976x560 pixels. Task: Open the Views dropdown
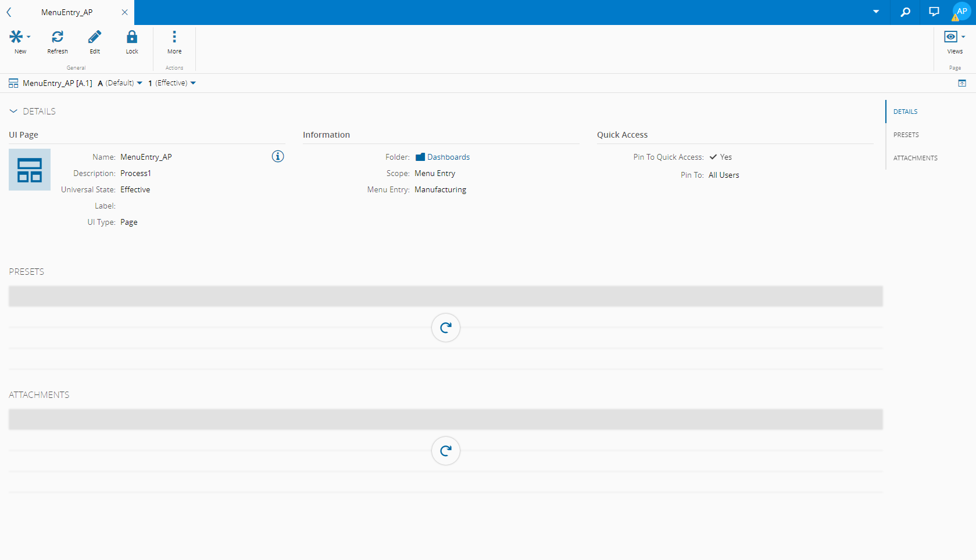point(954,38)
